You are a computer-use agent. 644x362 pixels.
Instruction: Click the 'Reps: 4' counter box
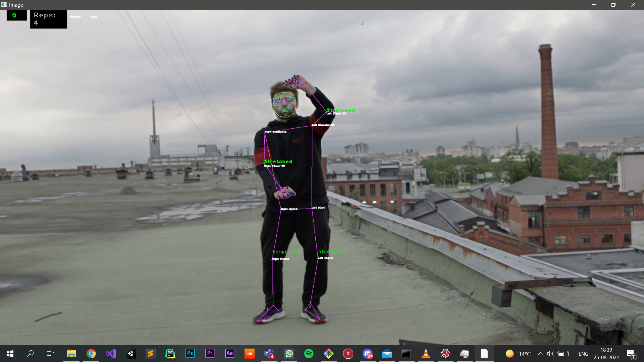[x=49, y=19]
